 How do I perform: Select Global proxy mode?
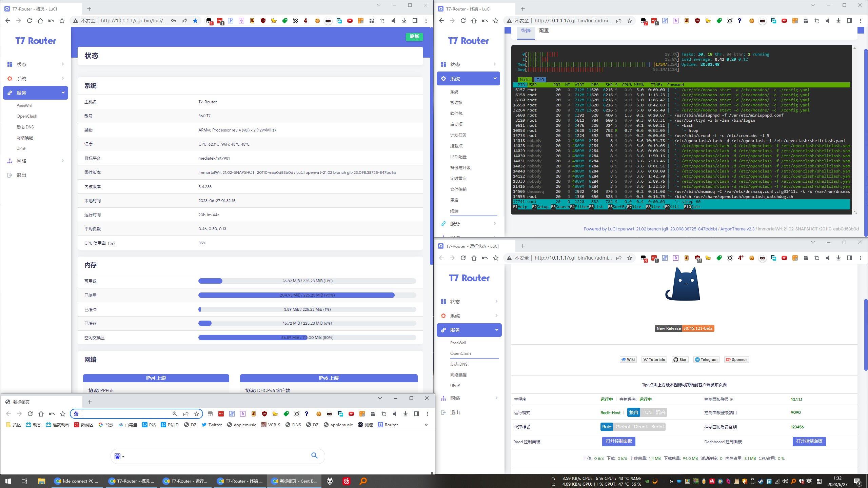pos(623,427)
